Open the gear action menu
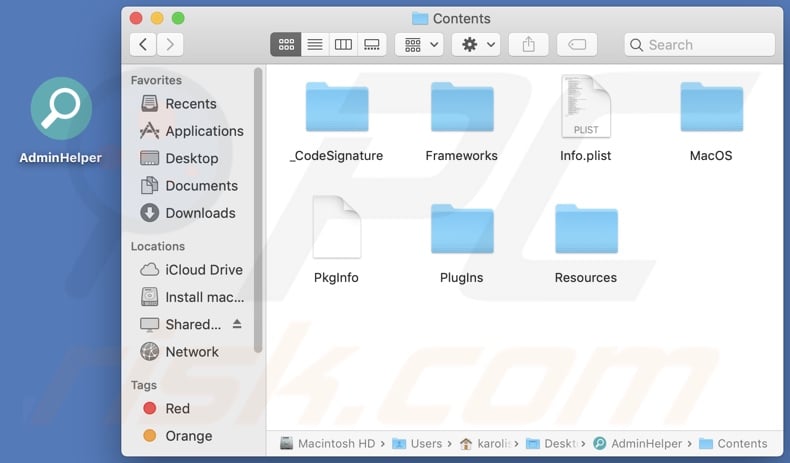Viewport: 790px width, 463px height. click(476, 45)
